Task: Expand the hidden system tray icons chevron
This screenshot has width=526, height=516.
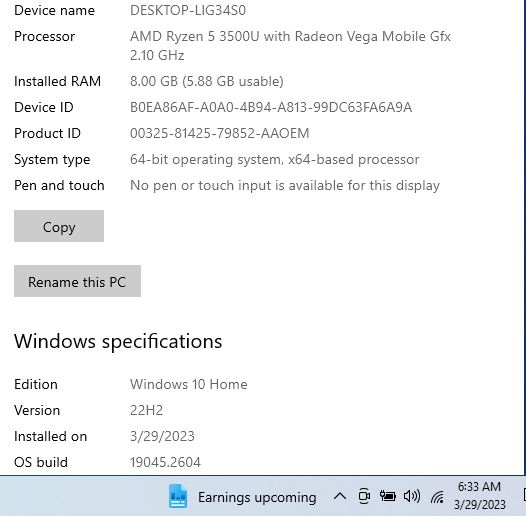Action: [x=340, y=496]
